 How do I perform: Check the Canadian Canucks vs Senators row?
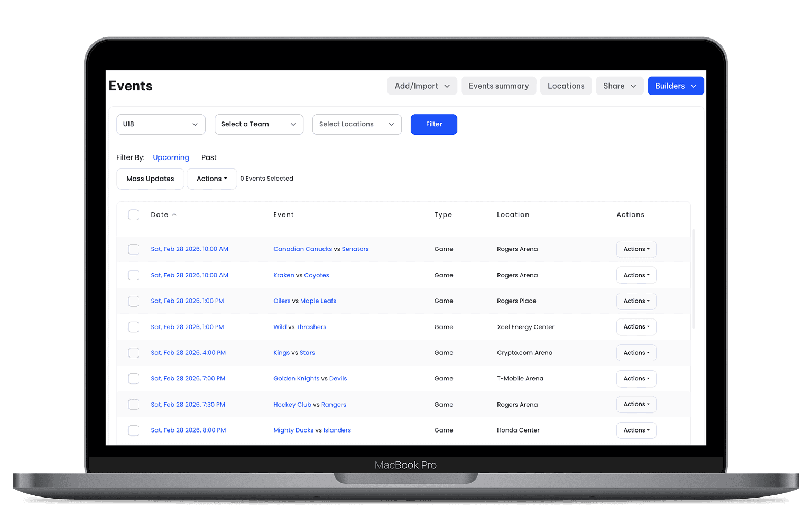click(x=134, y=249)
